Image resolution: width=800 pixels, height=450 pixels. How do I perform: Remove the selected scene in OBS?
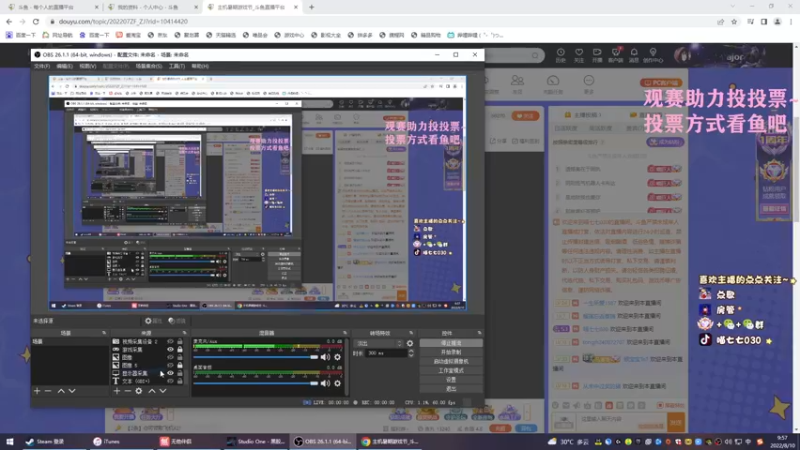48,391
